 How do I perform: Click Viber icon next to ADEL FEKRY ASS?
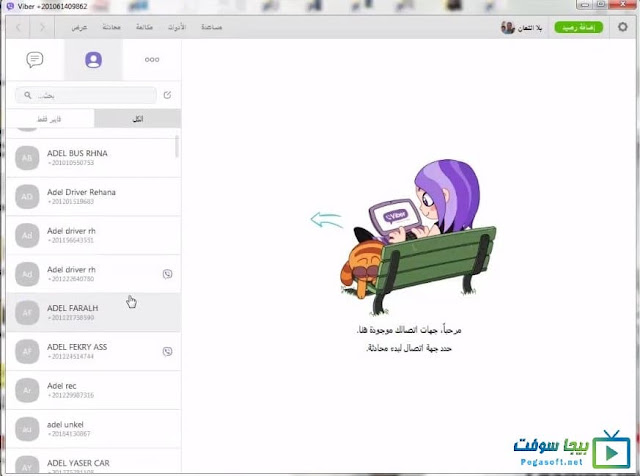pyautogui.click(x=167, y=351)
